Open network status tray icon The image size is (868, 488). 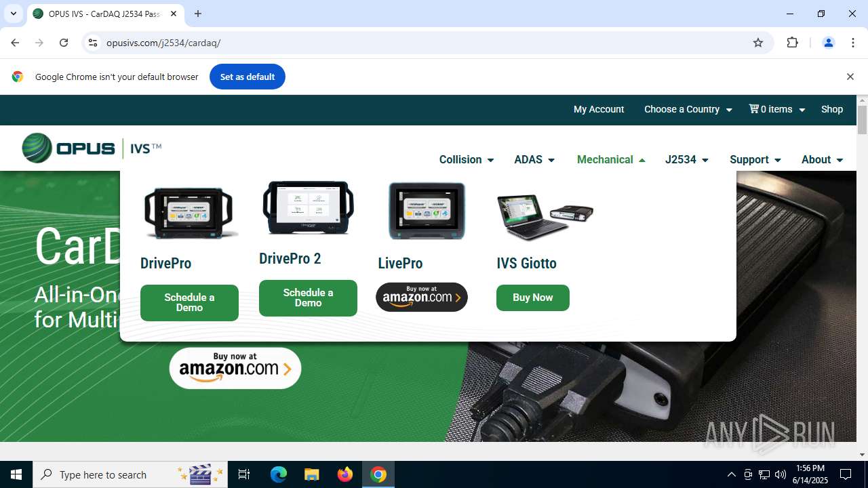[x=764, y=474]
